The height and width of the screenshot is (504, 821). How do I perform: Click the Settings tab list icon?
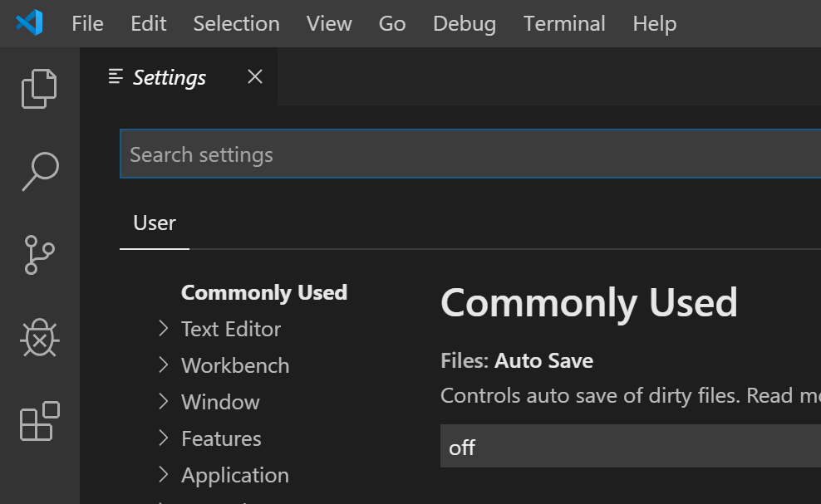116,77
